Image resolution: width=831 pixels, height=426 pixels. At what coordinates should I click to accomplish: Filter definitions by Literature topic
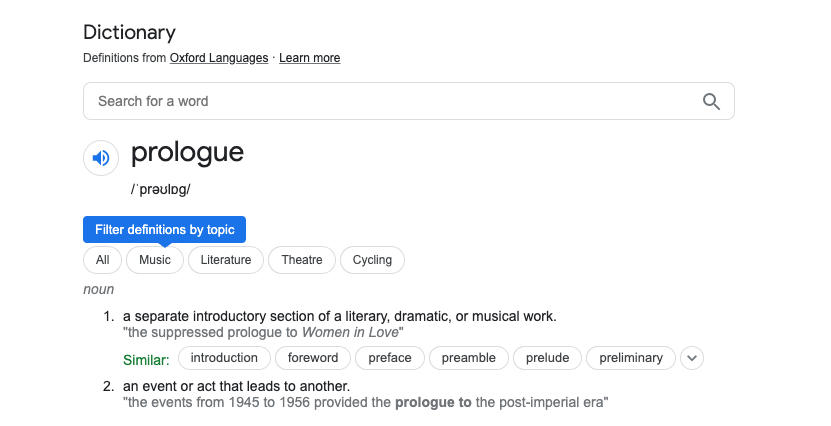point(226,260)
